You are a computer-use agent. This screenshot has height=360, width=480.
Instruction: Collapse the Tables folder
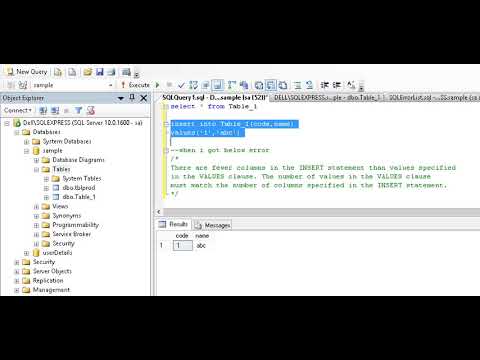36,170
